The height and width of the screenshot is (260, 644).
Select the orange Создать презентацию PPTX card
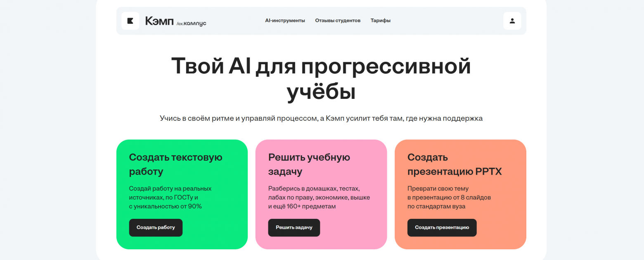(460, 194)
